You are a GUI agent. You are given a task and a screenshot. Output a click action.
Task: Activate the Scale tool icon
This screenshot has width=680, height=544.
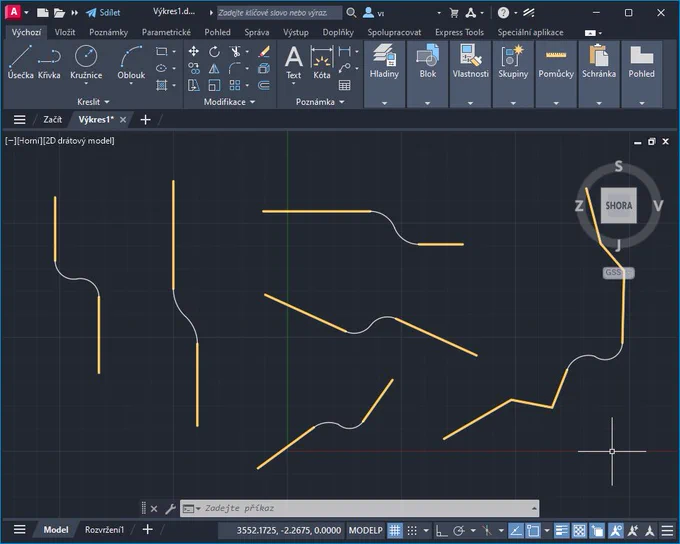(214, 85)
